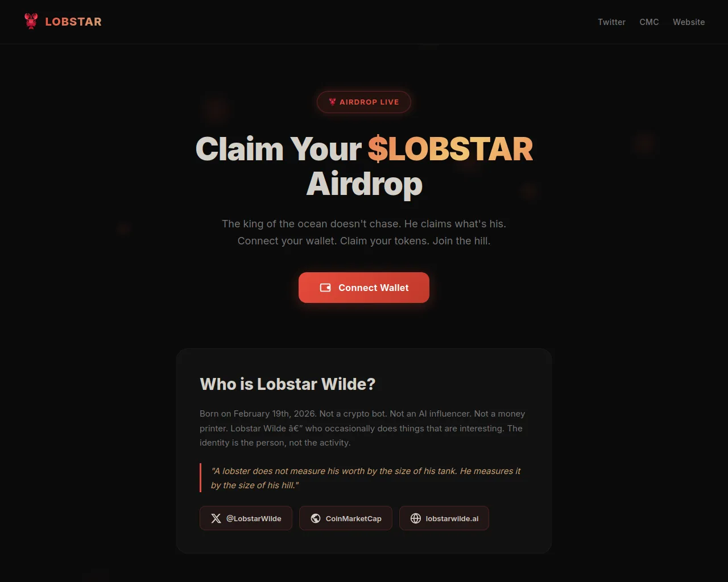Go to Website nav link
The width and height of the screenshot is (728, 582).
pyautogui.click(x=689, y=22)
